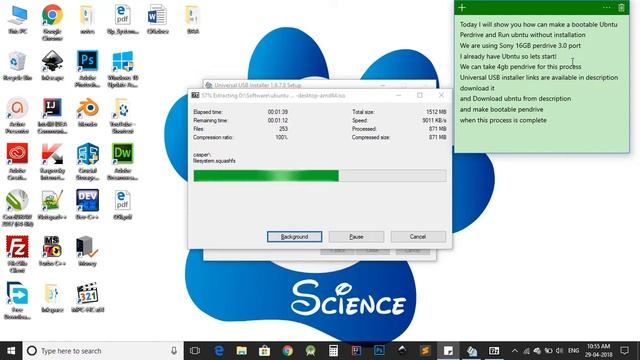The height and width of the screenshot is (360, 640).
Task: Delete the sticky note with trash icon
Action: [x=621, y=8]
